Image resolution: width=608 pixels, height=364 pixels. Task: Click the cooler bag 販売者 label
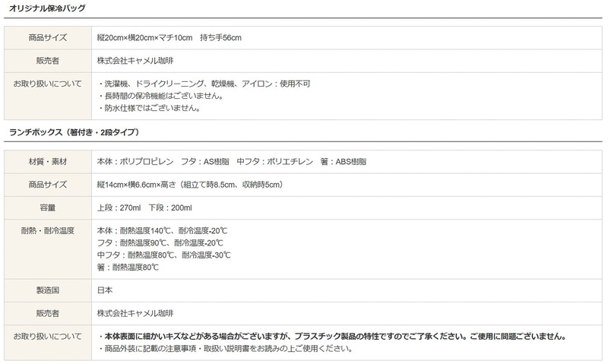[x=48, y=61]
